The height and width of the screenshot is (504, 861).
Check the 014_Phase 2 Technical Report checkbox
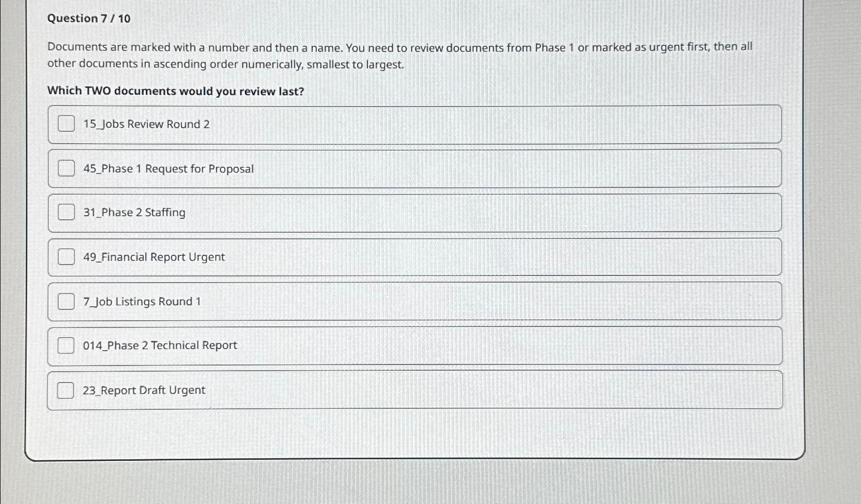pos(66,345)
